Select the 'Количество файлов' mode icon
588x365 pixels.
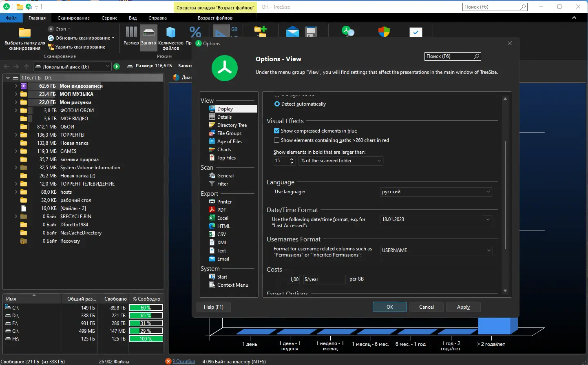pyautogui.click(x=171, y=32)
